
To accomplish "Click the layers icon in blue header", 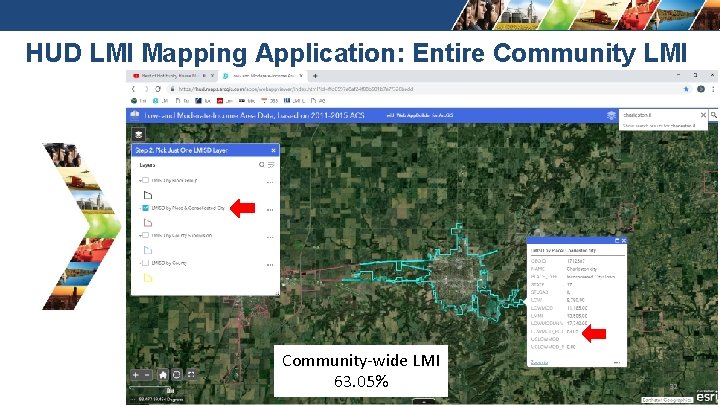I will pos(611,115).
